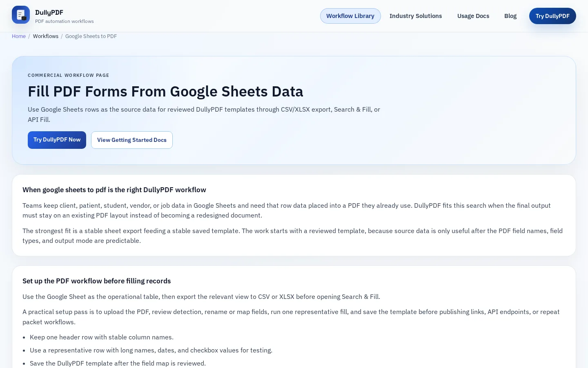Open View Getting Started Docs

coord(132,140)
